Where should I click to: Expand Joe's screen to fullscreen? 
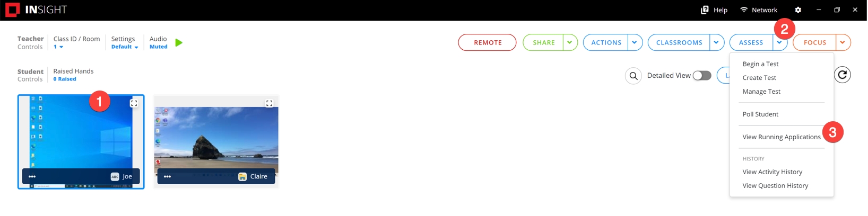tap(134, 103)
